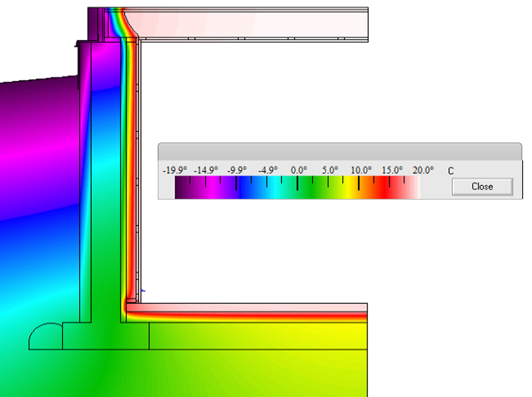This screenshot has height=397, width=532.
Task: Click the -4.9° scale label
Action: pos(269,170)
